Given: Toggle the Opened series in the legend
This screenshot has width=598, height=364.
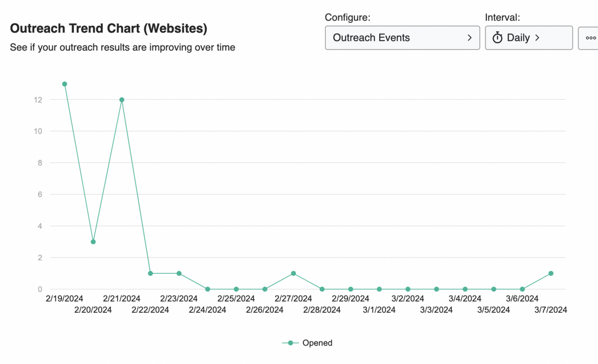Looking at the screenshot, I should [x=317, y=343].
